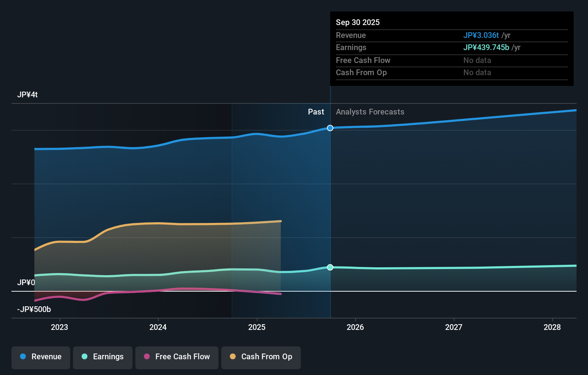Select the Revenue data point marker on the chart

330,128
